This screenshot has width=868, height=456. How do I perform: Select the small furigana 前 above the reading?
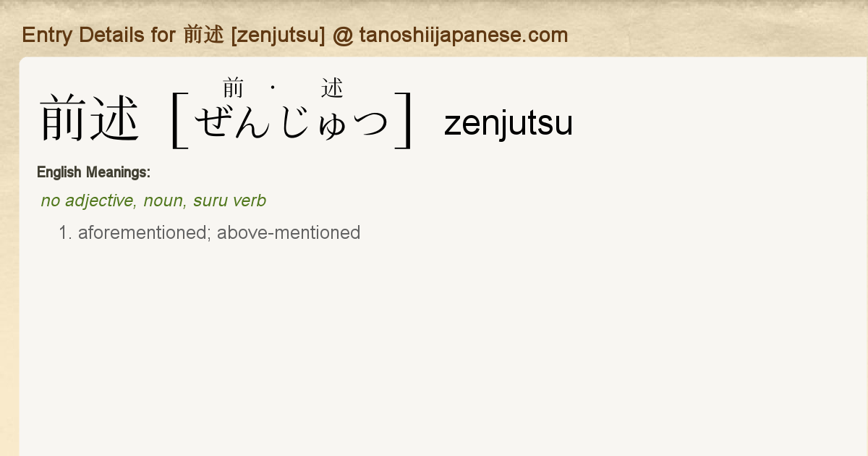coord(233,88)
